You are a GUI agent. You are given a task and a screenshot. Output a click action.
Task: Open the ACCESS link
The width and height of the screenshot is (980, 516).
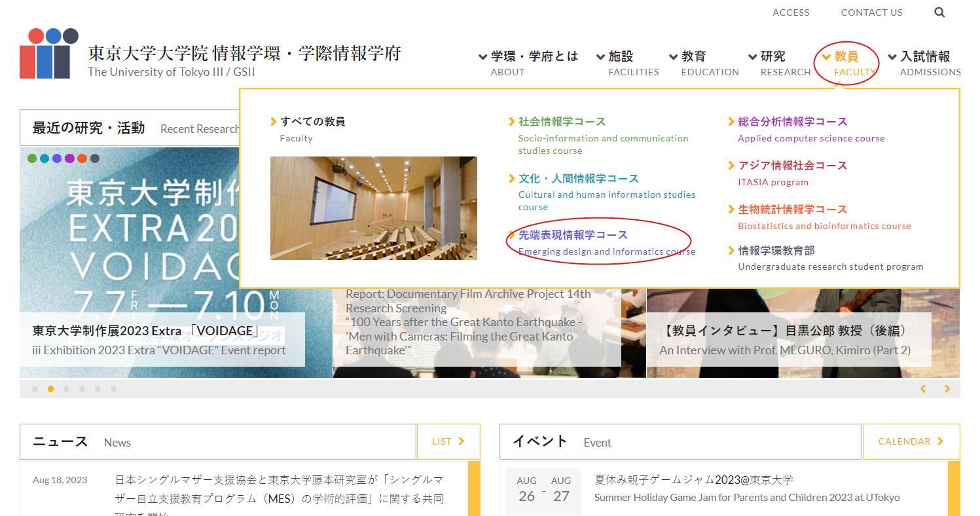coord(791,12)
